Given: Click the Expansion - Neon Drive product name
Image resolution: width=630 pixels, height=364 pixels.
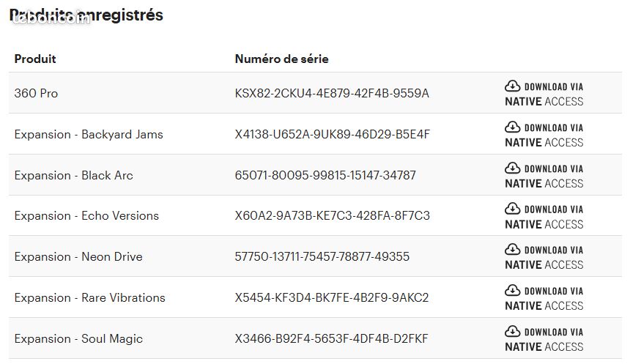Looking at the screenshot, I should point(78,257).
